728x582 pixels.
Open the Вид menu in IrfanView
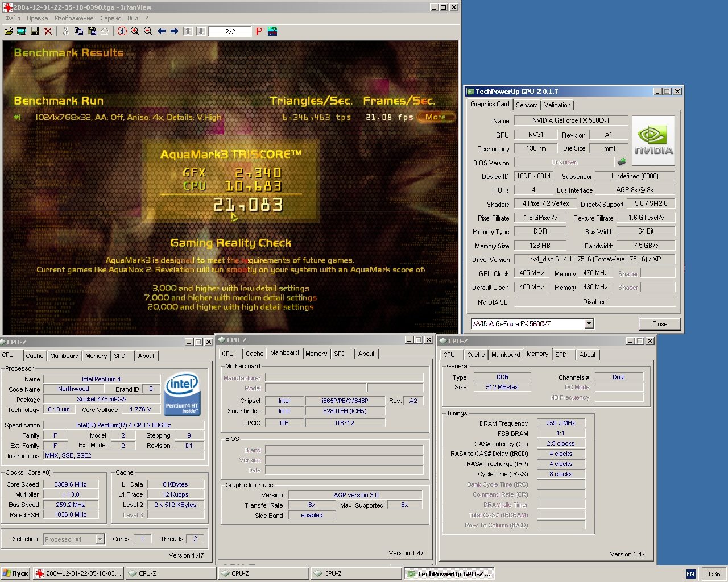point(133,18)
